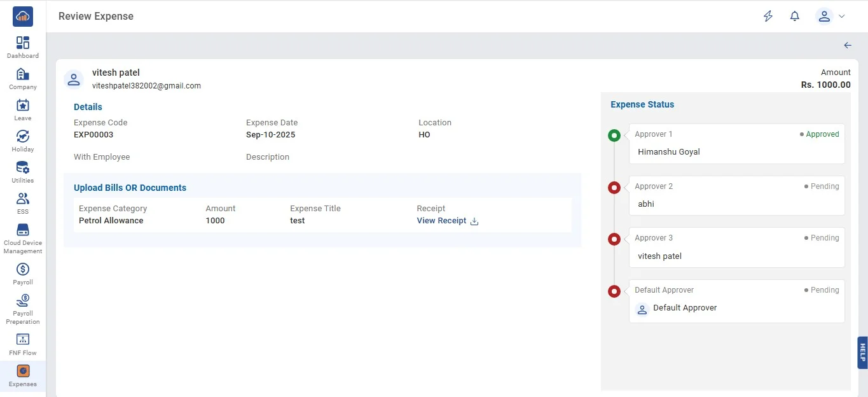Viewport: 868px width, 397px height.
Task: Open the Payroll dollar icon
Action: click(x=23, y=269)
